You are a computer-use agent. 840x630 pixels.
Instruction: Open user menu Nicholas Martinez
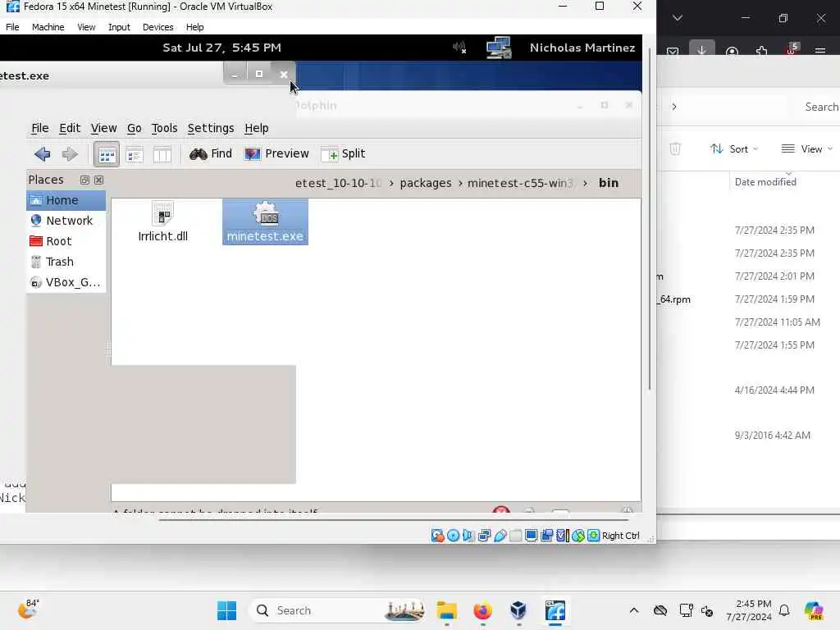582,48
